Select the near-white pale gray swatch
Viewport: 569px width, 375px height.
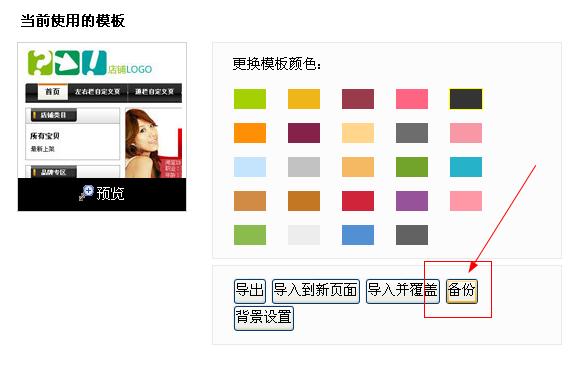(x=304, y=235)
